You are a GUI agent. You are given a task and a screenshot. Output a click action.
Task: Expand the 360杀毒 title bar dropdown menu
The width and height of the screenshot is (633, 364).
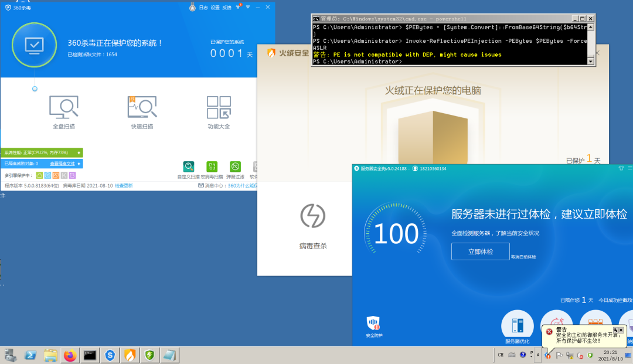tap(248, 7)
